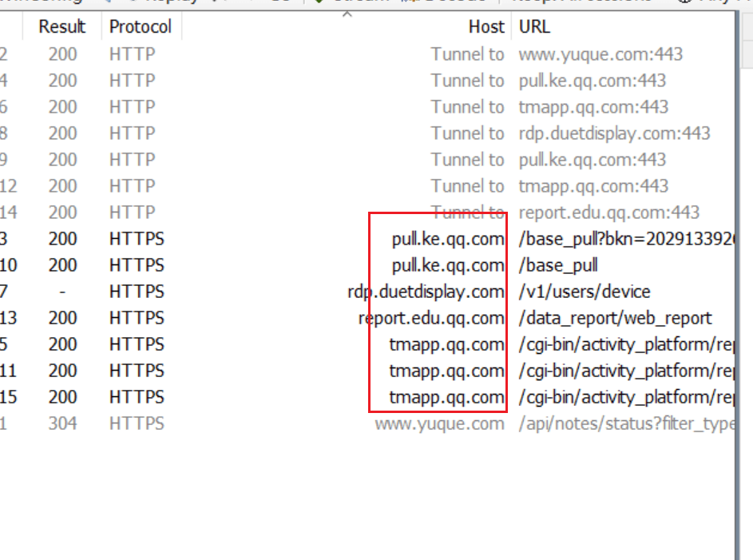Select the report.edu.qq.com:443 tunnel URL

[609, 212]
